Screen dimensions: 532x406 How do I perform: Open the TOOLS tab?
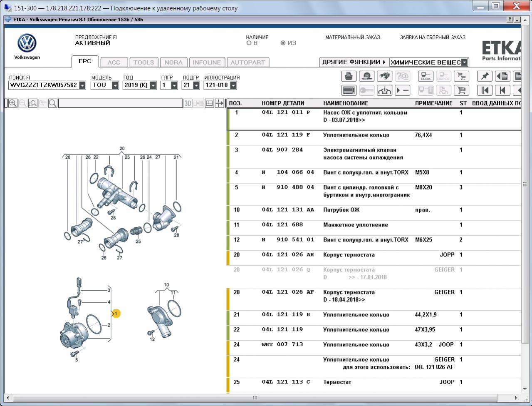pyautogui.click(x=144, y=62)
